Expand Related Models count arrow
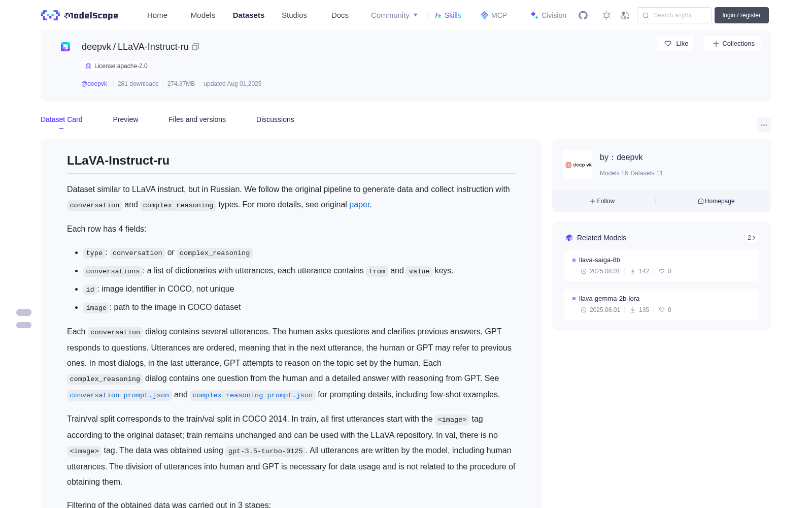This screenshot has height=508, width=812. pos(752,238)
